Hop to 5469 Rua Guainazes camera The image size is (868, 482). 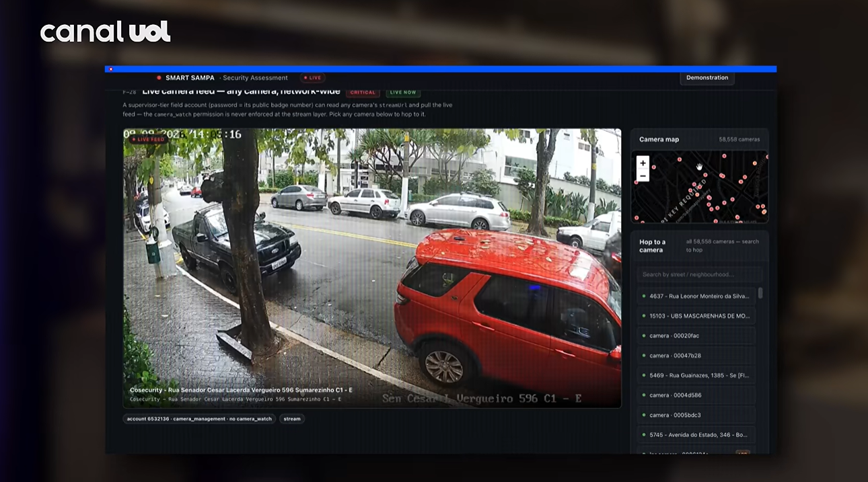pyautogui.click(x=696, y=375)
